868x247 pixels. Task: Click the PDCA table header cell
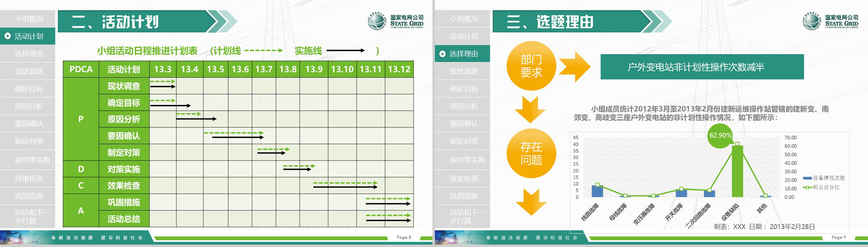pyautogui.click(x=81, y=69)
